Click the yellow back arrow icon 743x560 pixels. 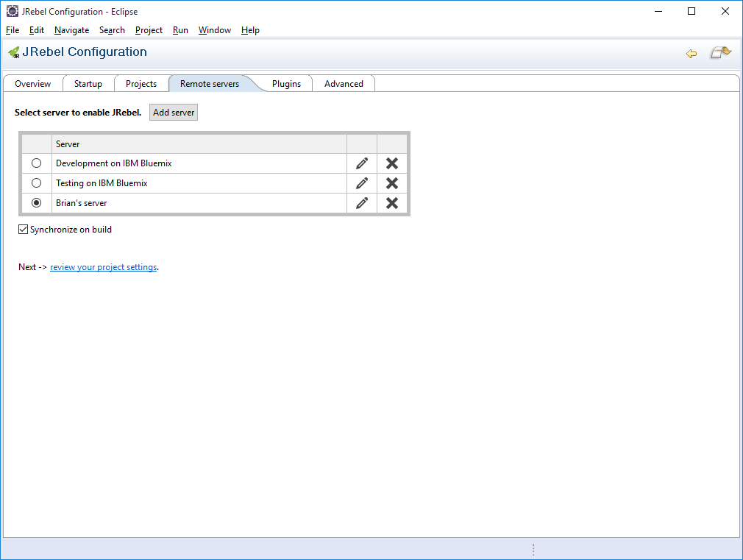point(692,54)
